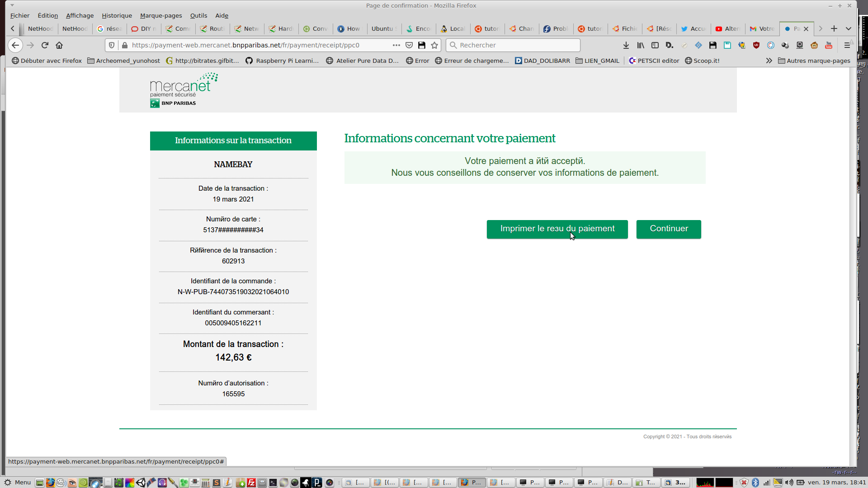This screenshot has width=868, height=488.
Task: Bookmark page with star icon
Action: (434, 45)
